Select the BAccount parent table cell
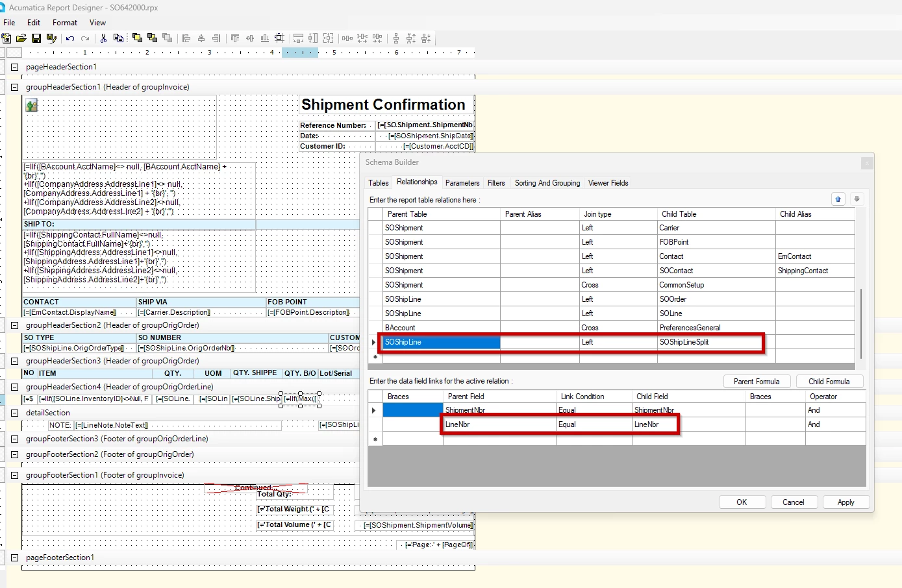This screenshot has width=902, height=588. (442, 328)
